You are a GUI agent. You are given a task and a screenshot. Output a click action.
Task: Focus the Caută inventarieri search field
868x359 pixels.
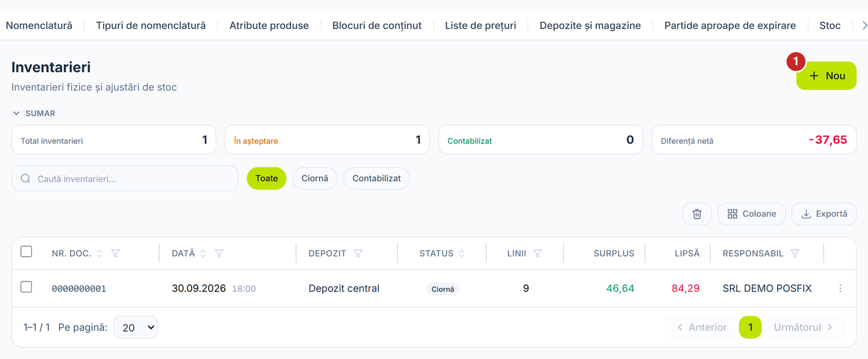point(125,179)
